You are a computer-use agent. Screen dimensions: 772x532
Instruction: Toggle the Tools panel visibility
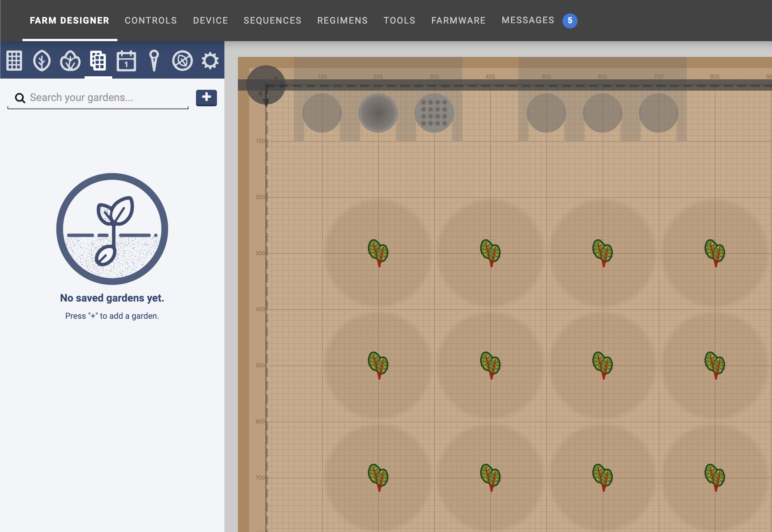point(154,61)
